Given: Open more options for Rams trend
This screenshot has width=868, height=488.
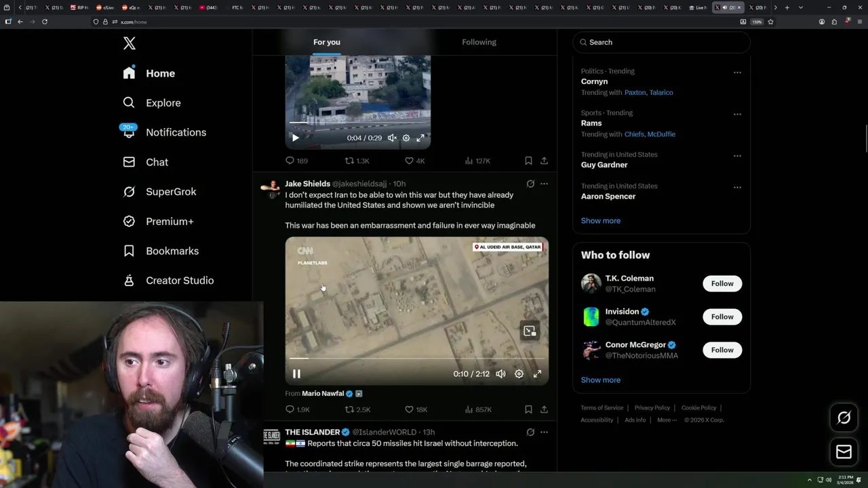Looking at the screenshot, I should pyautogui.click(x=737, y=114).
